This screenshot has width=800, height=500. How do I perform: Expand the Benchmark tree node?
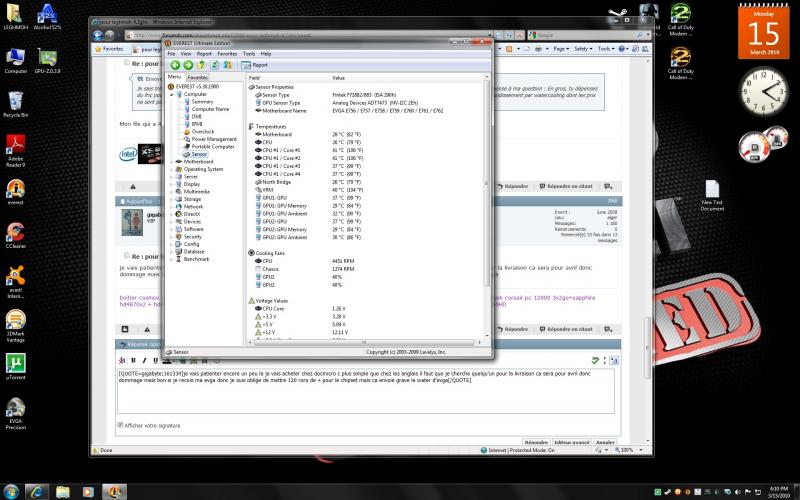tap(171, 258)
